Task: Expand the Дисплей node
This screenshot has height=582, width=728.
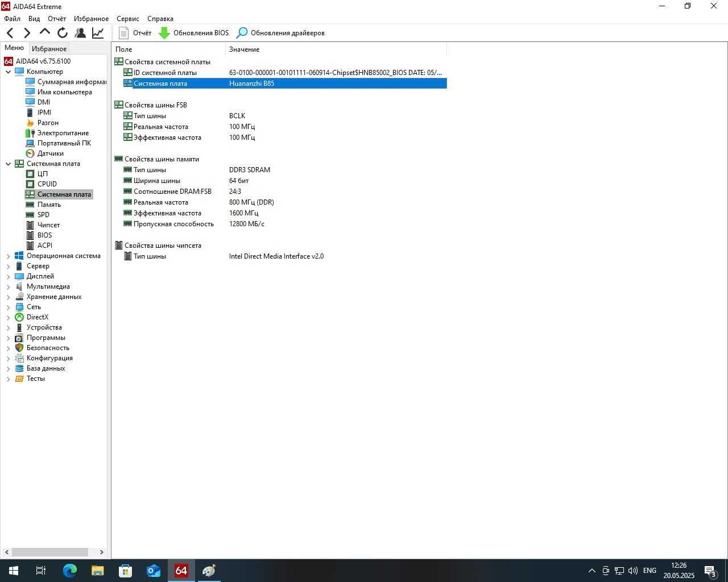Action: 8,277
